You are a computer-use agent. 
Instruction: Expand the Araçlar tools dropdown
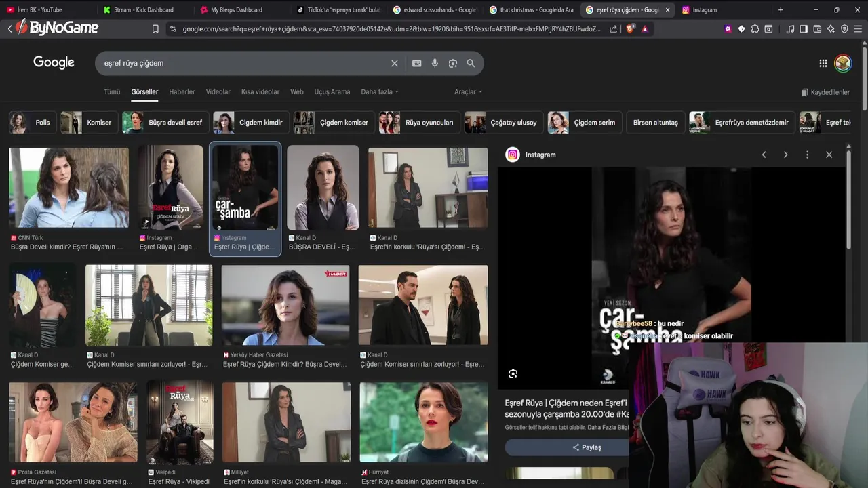[x=468, y=91]
